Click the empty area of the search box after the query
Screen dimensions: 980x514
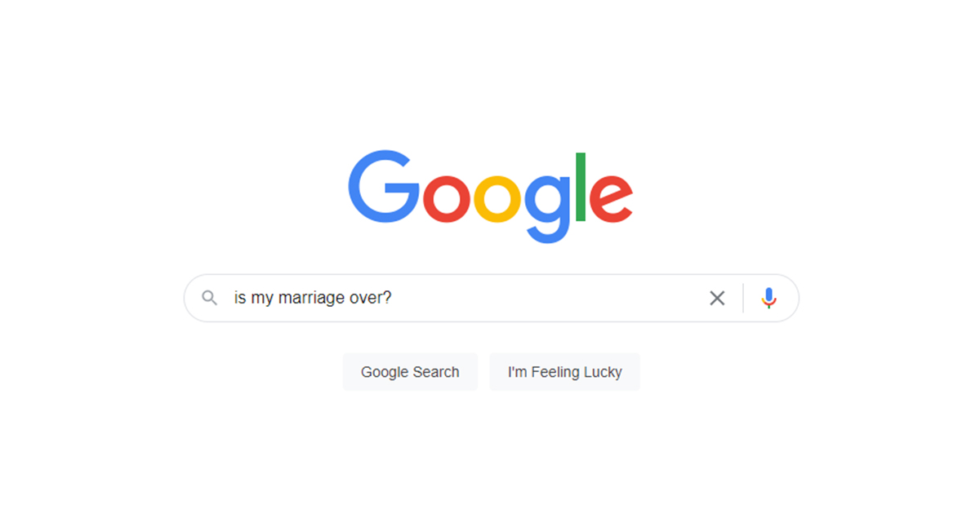(x=547, y=299)
